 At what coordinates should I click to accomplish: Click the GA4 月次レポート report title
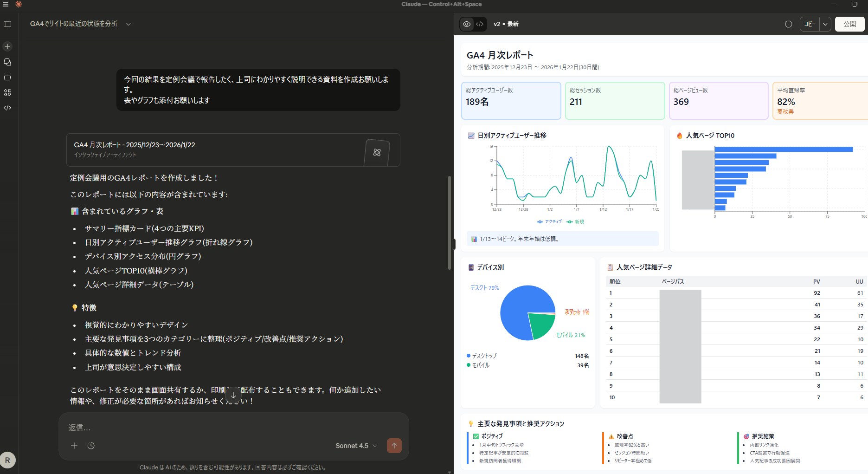[500, 55]
